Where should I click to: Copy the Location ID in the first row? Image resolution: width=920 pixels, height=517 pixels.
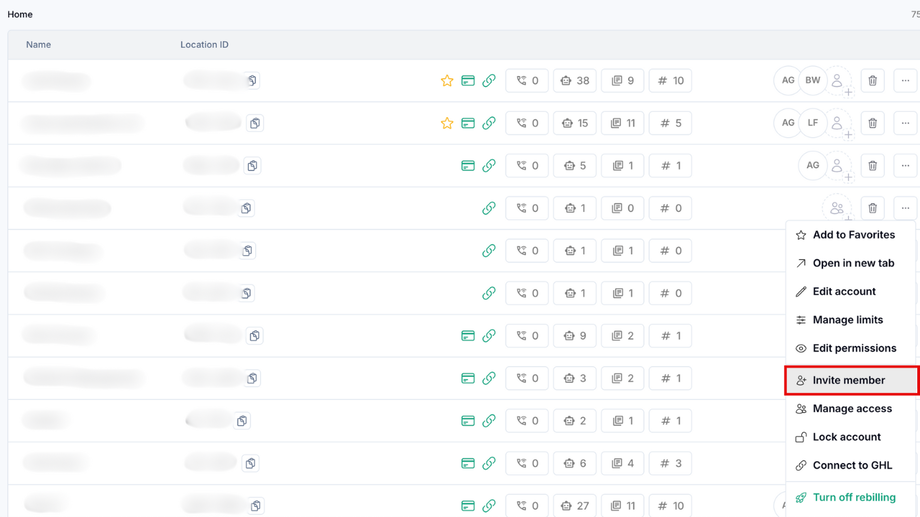[252, 81]
